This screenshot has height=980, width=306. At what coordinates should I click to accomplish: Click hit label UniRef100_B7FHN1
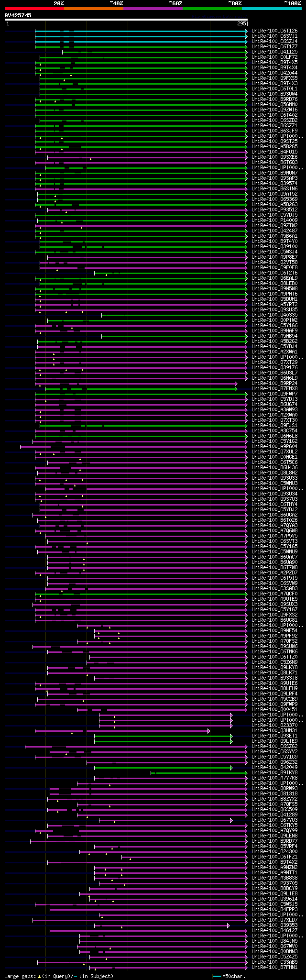tap(274, 968)
